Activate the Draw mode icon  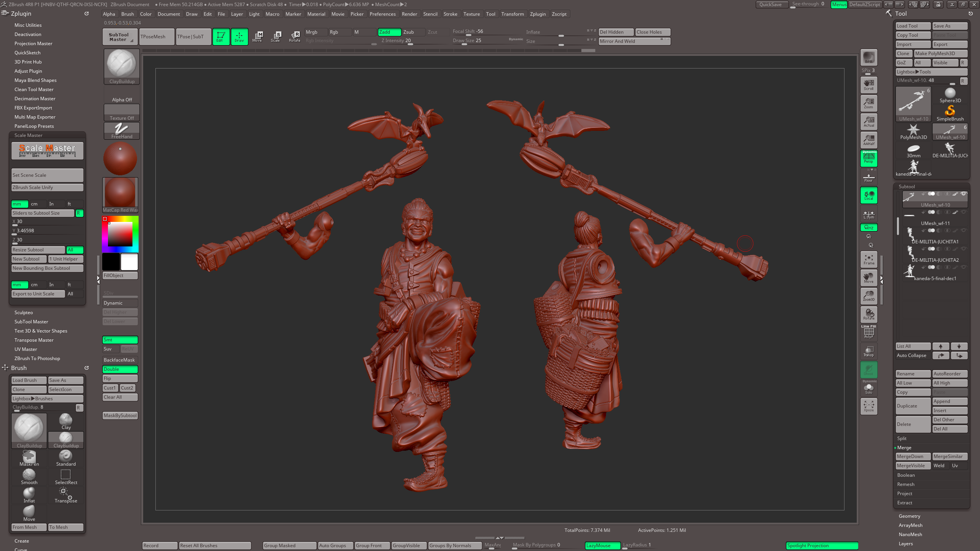(x=239, y=37)
